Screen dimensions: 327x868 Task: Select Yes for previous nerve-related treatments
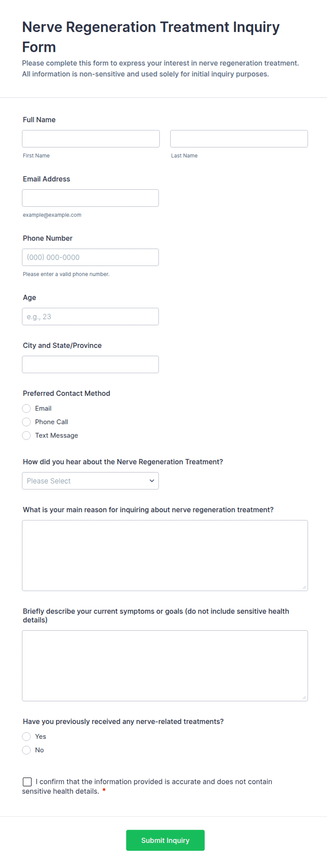tap(26, 737)
